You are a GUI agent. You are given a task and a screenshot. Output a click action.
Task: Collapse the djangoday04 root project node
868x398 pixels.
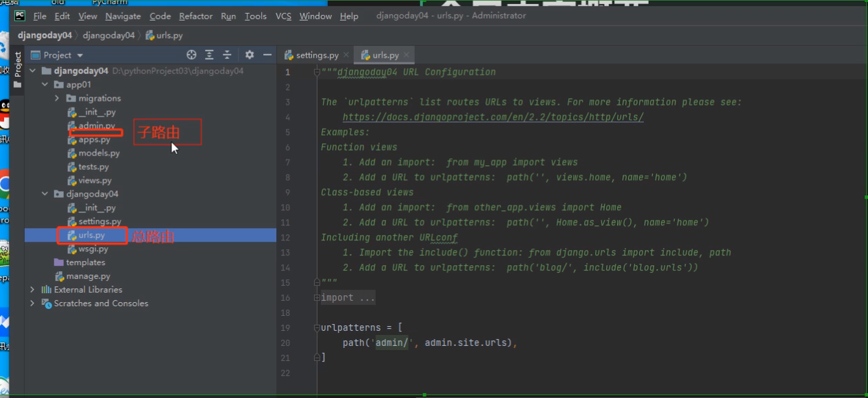32,71
